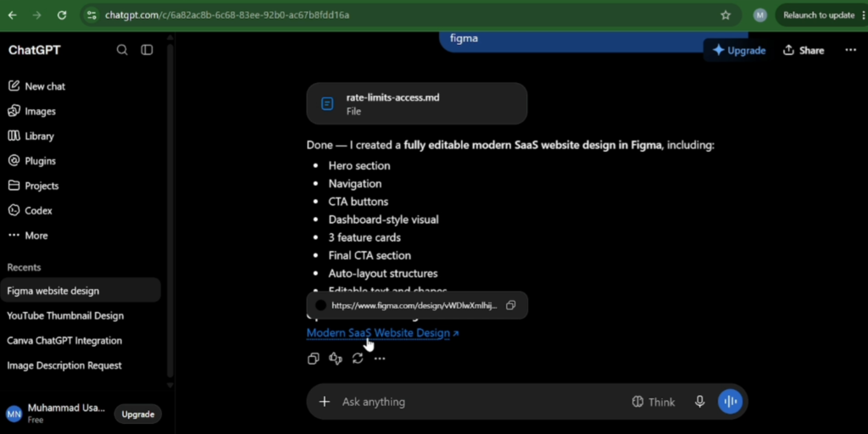This screenshot has height=434, width=868.
Task: Click the ChatGPT logo title
Action: click(x=34, y=50)
